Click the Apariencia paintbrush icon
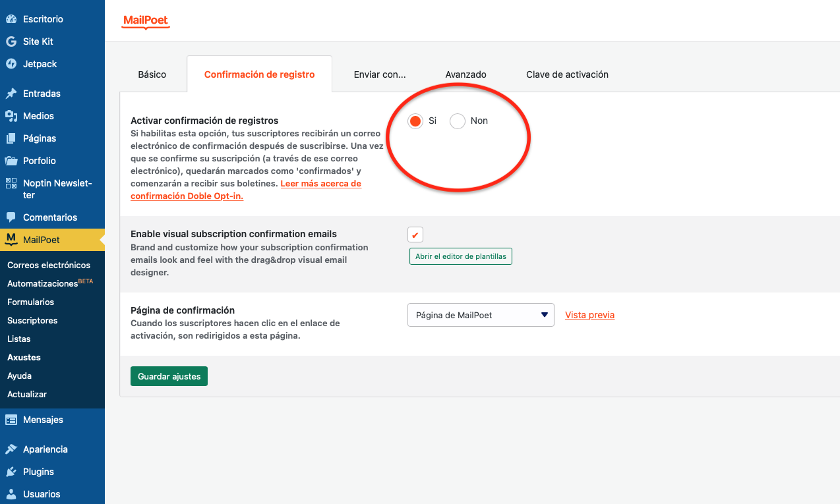Screen dimensions: 840x504 [x=11, y=449]
